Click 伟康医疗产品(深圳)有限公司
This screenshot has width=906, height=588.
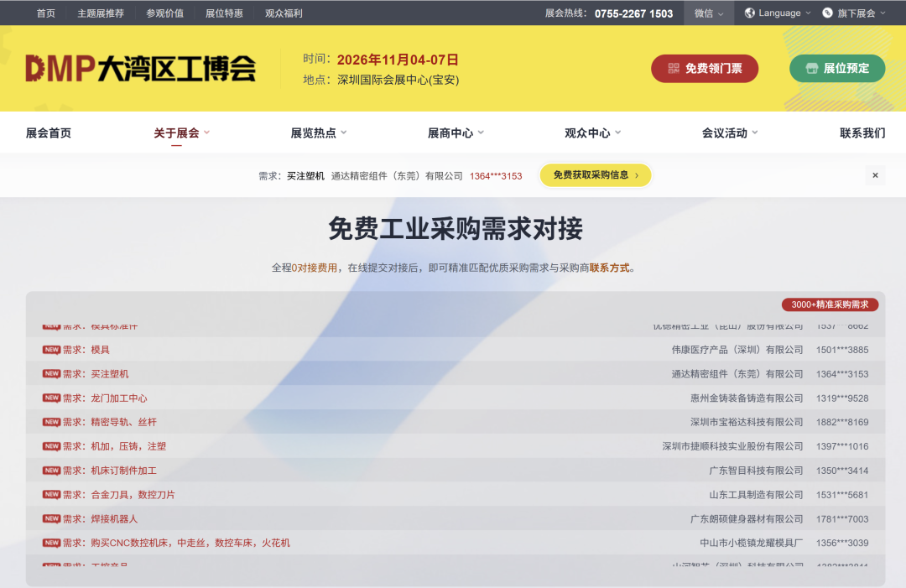pyautogui.click(x=737, y=350)
